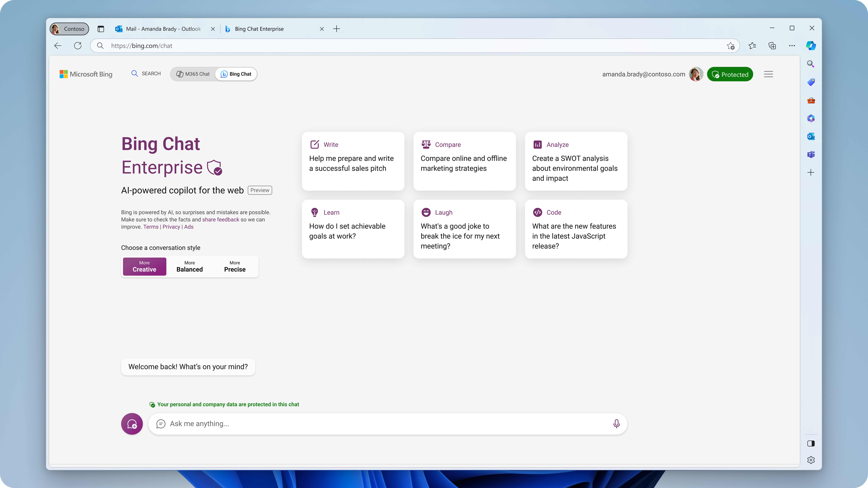Viewport: 868px width, 488px height.
Task: Open Copilot icon in browser toolbar
Action: click(x=811, y=45)
